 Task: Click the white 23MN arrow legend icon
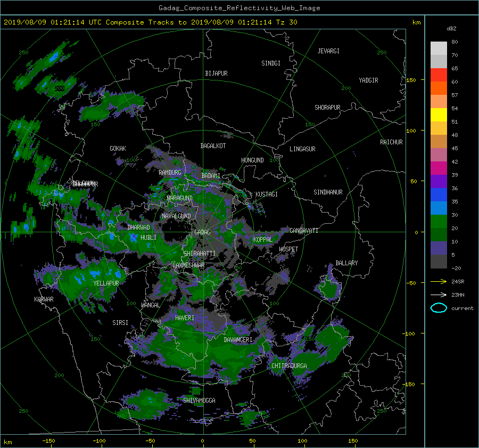(439, 295)
